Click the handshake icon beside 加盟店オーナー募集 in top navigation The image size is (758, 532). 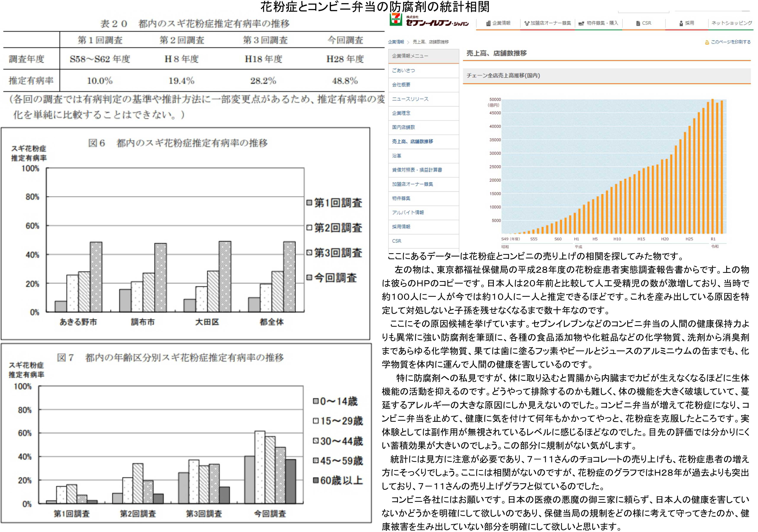(527, 23)
